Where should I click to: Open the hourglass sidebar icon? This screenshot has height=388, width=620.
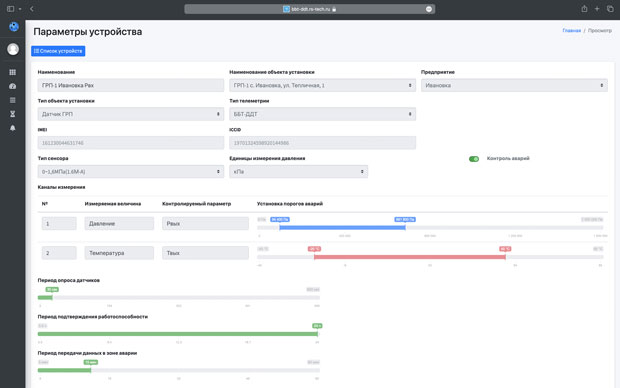click(x=13, y=114)
